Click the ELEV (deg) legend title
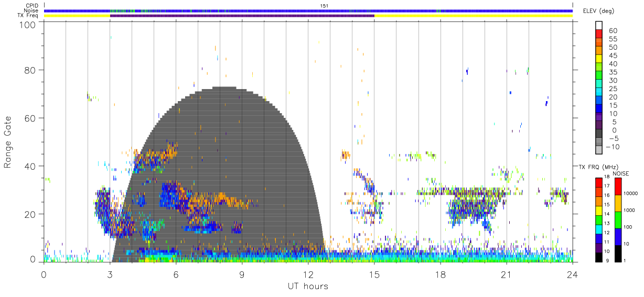This screenshot has width=644, height=297. [598, 10]
